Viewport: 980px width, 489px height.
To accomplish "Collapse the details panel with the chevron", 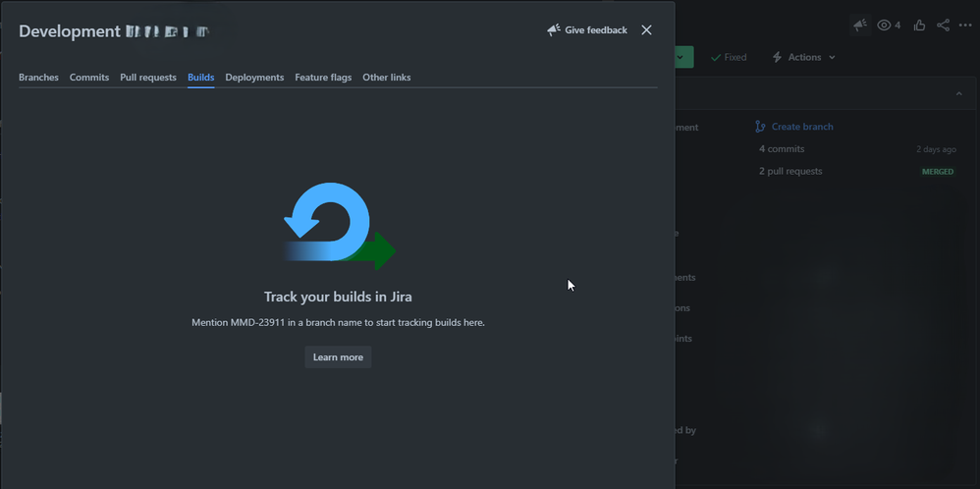I will [958, 94].
